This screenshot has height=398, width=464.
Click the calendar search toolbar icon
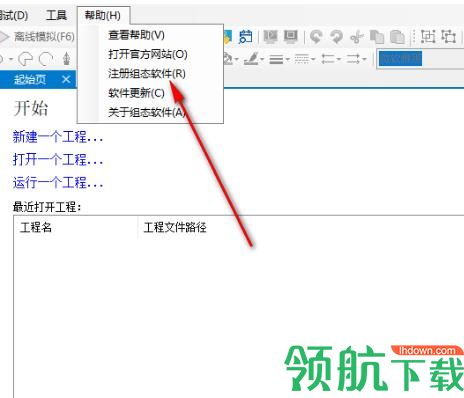pyautogui.click(x=246, y=37)
